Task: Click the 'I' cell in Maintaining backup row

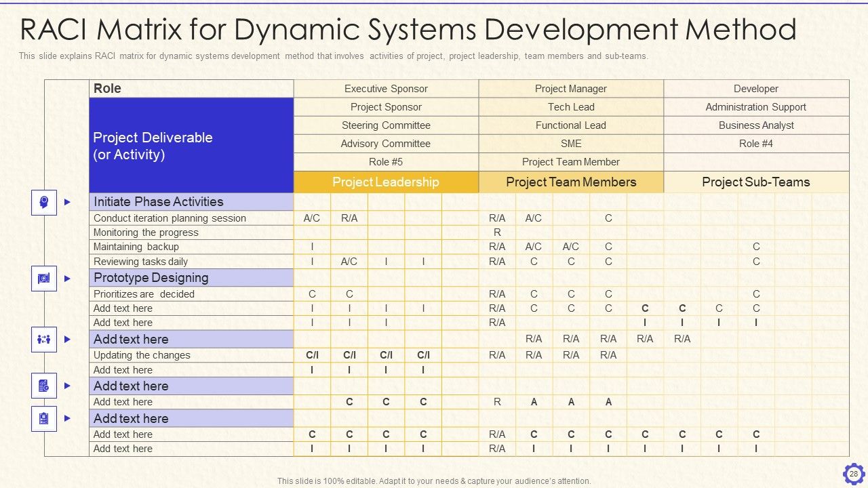Action: point(312,247)
